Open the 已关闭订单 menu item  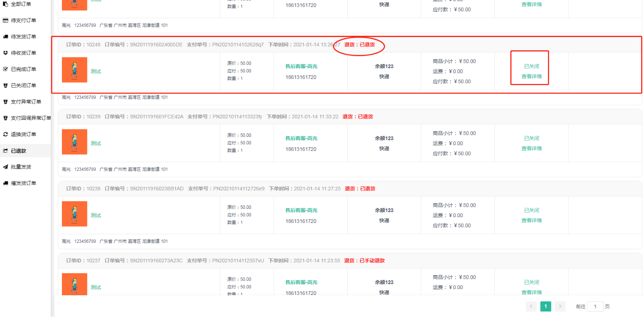[x=23, y=85]
